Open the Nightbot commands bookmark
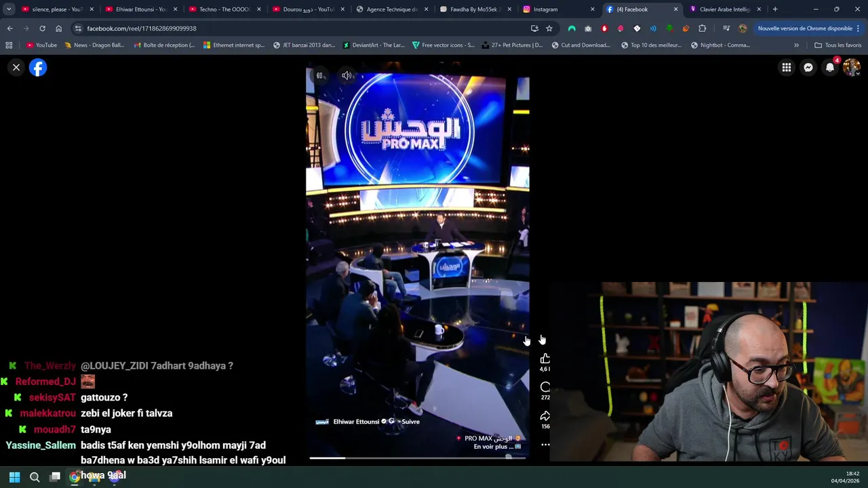Screen dimensions: 868x488 (720, 45)
